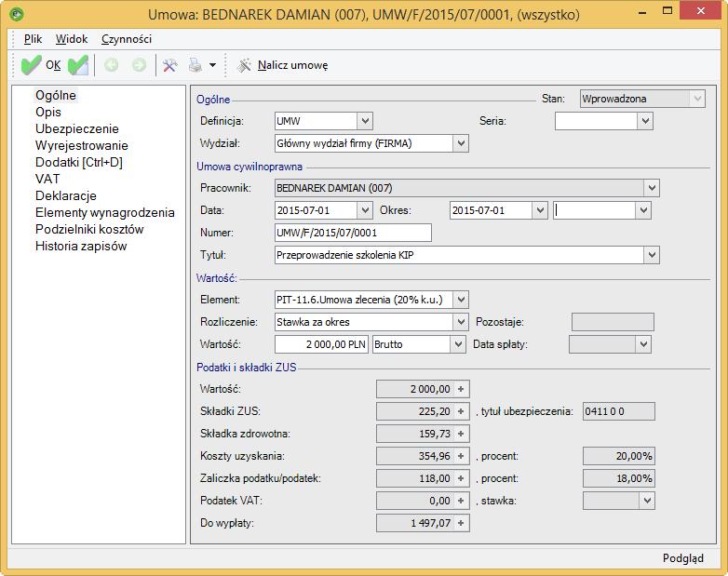Open the empty Okres end date dropdown
This screenshot has height=576, width=728.
643,210
